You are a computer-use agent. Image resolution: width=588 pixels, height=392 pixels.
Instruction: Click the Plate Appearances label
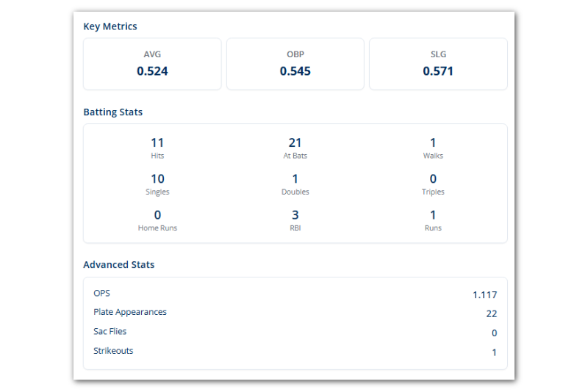(x=130, y=312)
